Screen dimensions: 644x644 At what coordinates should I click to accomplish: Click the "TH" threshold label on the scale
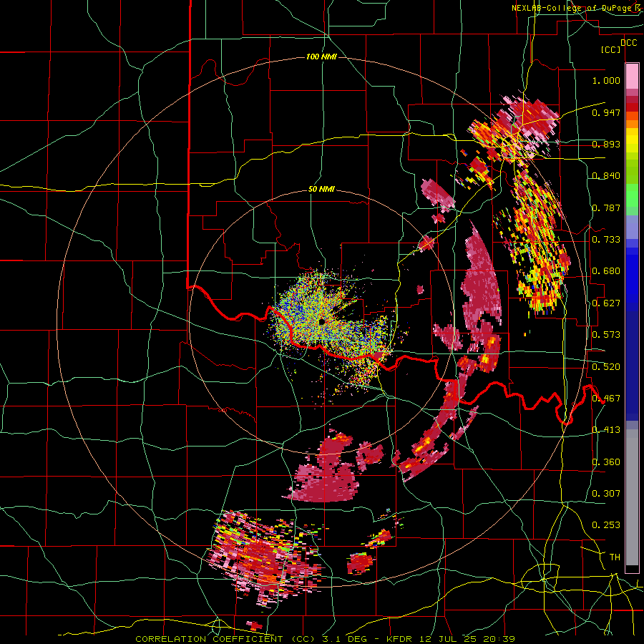(x=615, y=557)
